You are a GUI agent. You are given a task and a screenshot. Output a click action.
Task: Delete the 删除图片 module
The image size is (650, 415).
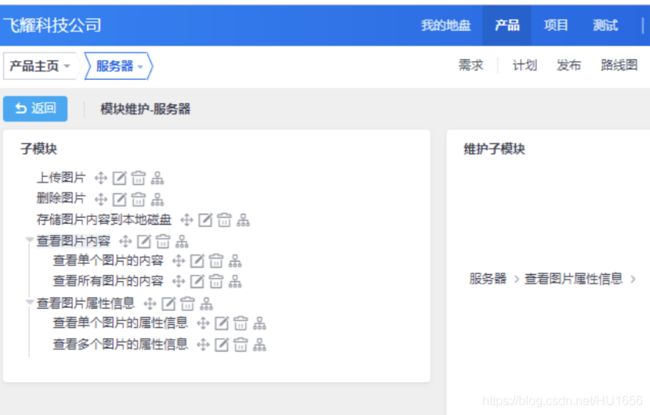click(x=138, y=199)
